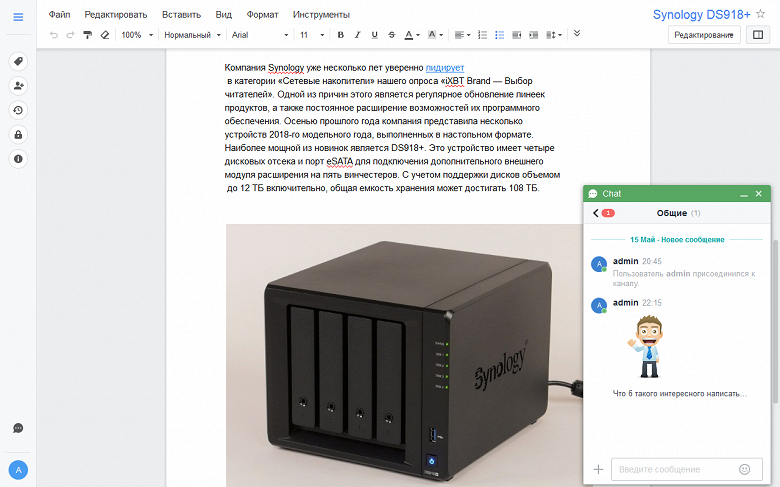
Task: Open the chat bubble sidebar icon
Action: click(x=18, y=428)
